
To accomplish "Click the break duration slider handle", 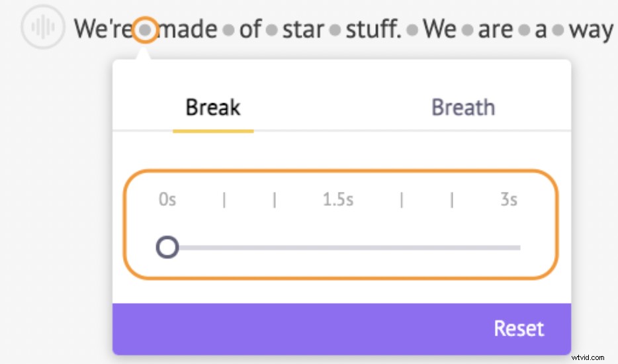I will 167,248.
